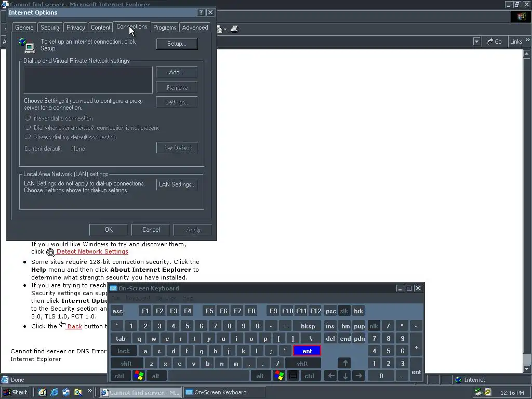This screenshot has height=399, width=532.
Task: Open Outlook Express from the quick launch bar
Action: pyautogui.click(x=66, y=392)
